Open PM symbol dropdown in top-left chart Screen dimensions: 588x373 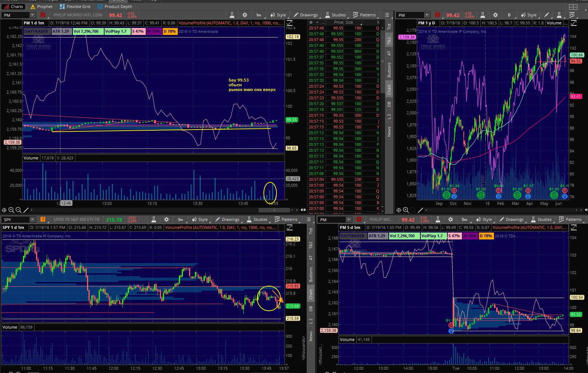coord(32,15)
